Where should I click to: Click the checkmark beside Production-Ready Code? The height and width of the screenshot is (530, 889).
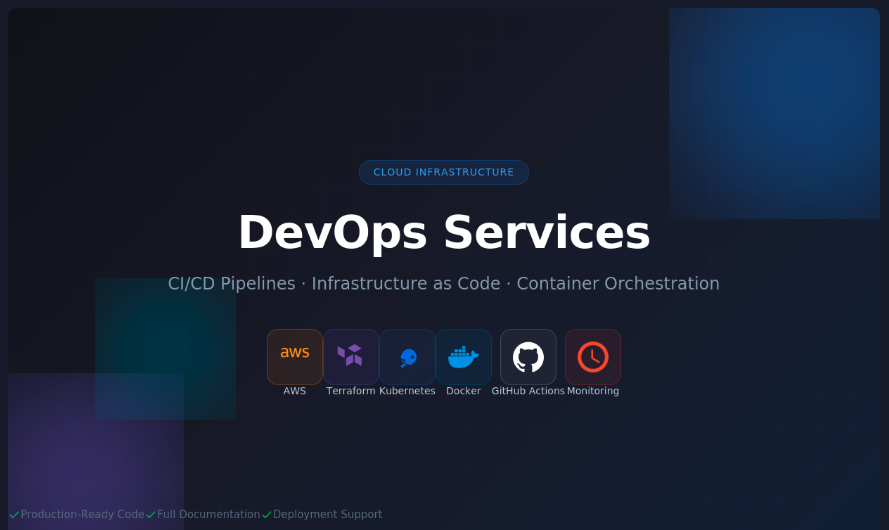tap(14, 515)
